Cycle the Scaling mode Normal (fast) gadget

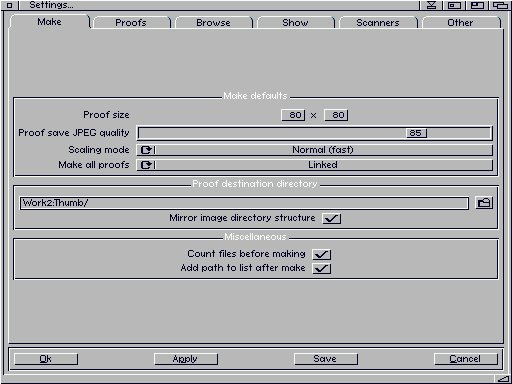[x=315, y=150]
